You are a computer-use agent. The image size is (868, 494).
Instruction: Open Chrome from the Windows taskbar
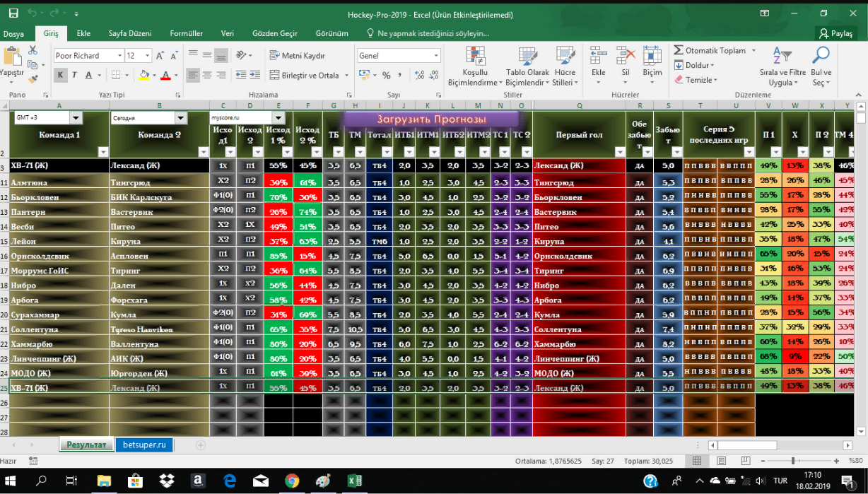pyautogui.click(x=292, y=481)
